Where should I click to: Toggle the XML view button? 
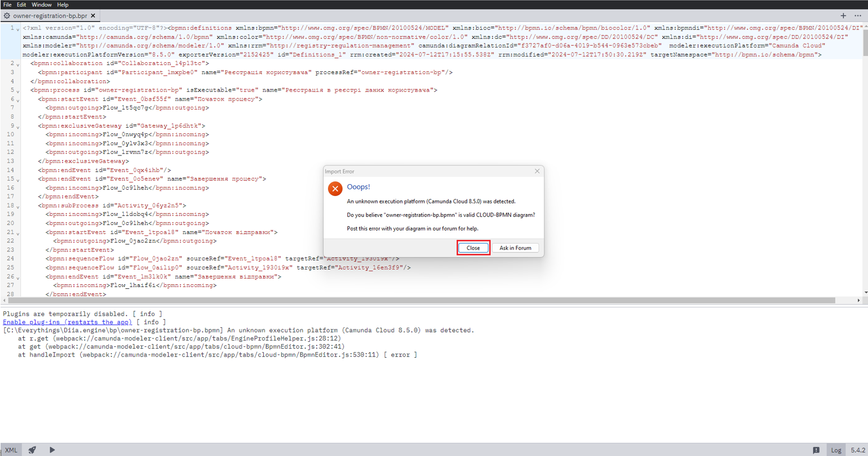pos(11,450)
